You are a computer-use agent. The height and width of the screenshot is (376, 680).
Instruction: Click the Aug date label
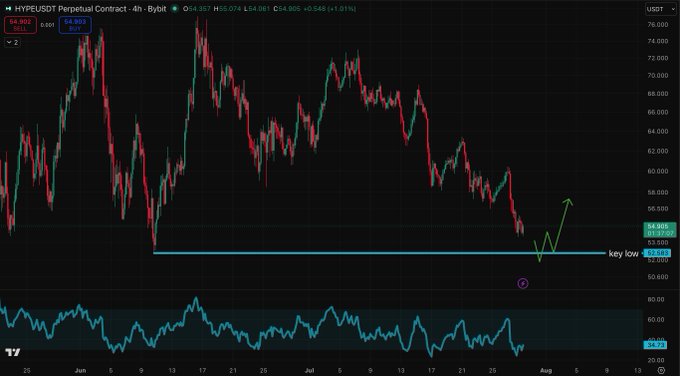click(x=546, y=370)
